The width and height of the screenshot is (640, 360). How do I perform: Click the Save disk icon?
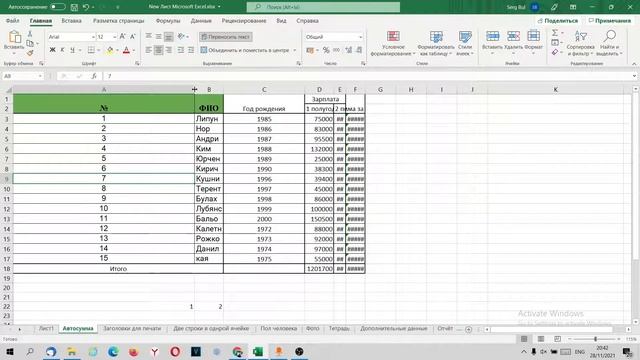(x=74, y=7)
